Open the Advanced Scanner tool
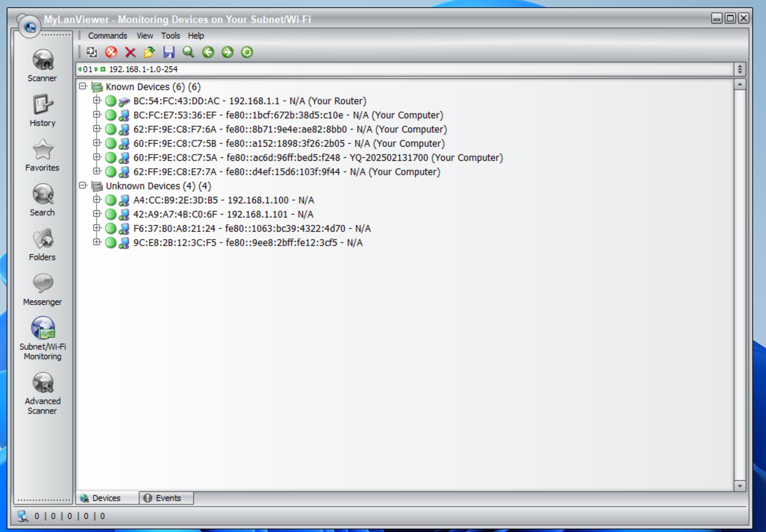The height and width of the screenshot is (532, 766). [x=42, y=393]
